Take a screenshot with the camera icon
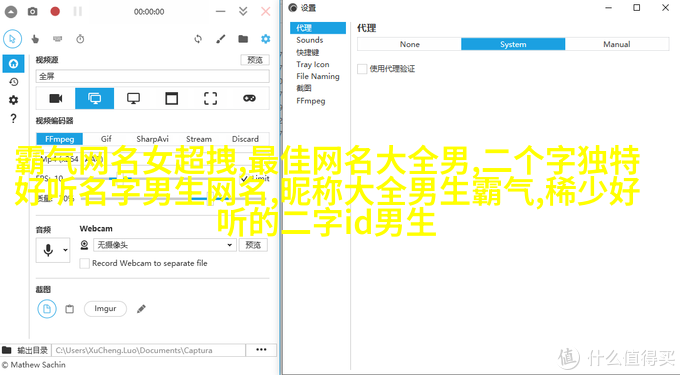680x375 pixels. point(33,12)
